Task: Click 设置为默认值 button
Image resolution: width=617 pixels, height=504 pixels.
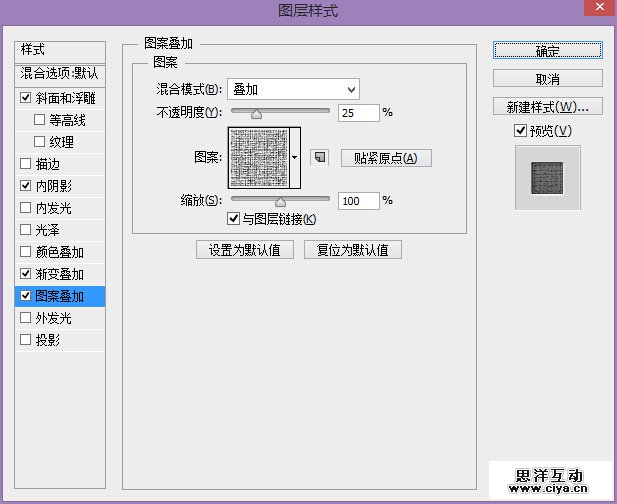Action: (x=245, y=250)
